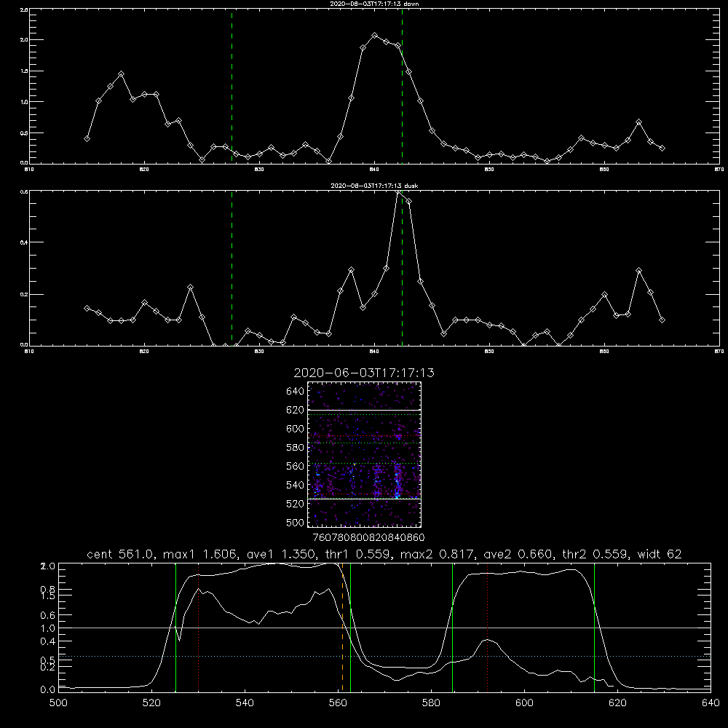The image size is (728, 728).
Task: Click the '1.0' y-axis label of bottom plot
Action: pos(48,628)
